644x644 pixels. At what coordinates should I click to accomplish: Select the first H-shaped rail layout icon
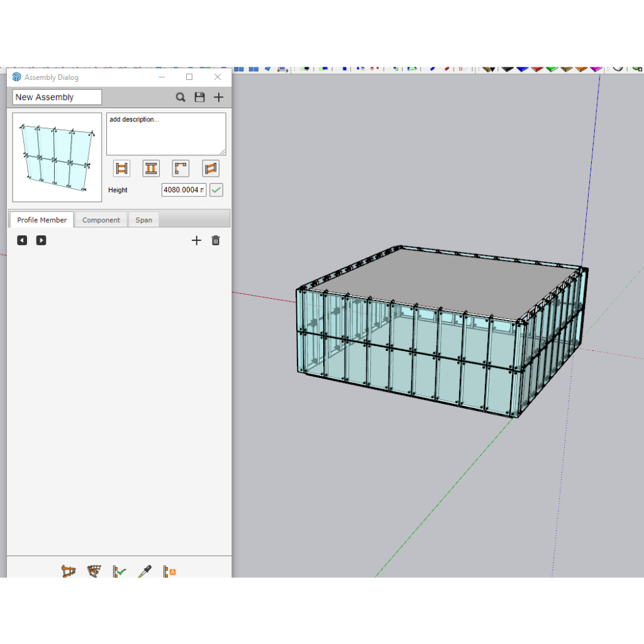pyautogui.click(x=121, y=169)
